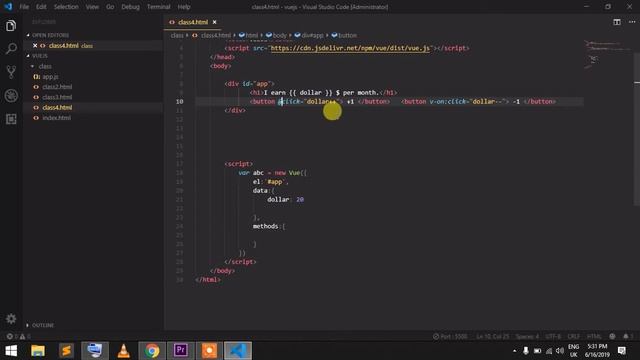Click the Port 5500 Live Server status
This screenshot has width=640, height=360.
(x=449, y=336)
